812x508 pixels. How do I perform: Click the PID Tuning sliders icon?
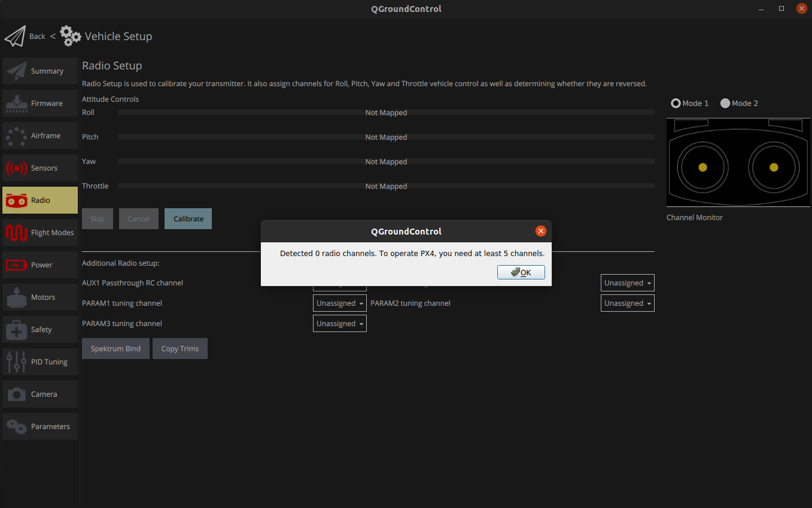[x=16, y=362]
